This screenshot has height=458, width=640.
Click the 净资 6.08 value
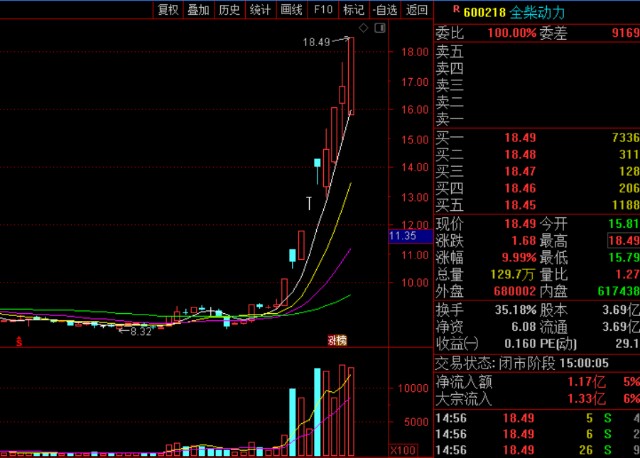(524, 327)
